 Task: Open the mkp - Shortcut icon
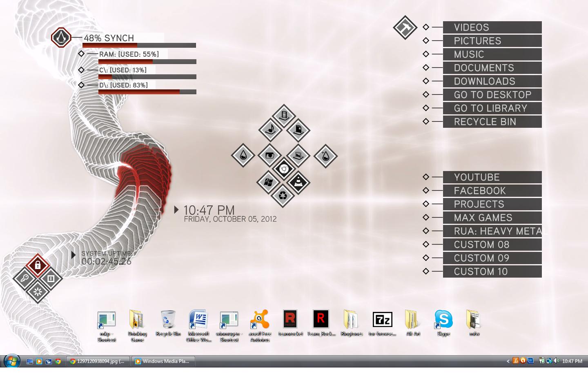click(107, 326)
